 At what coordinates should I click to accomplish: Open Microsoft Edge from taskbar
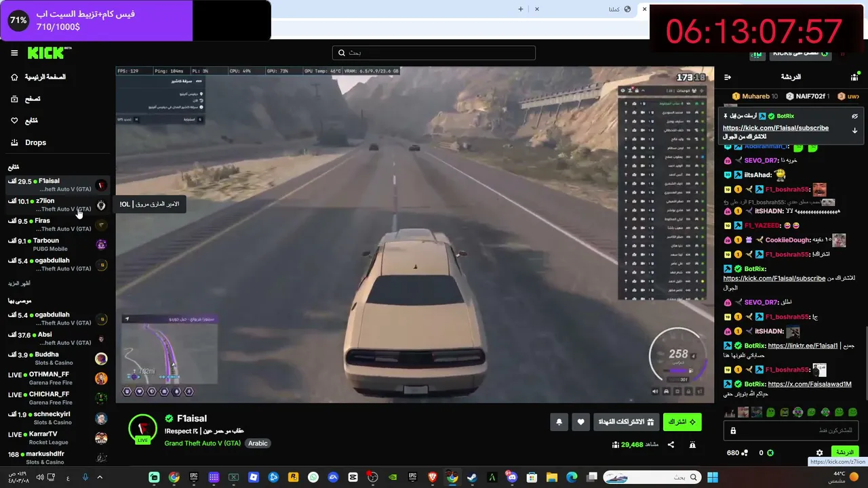572,477
